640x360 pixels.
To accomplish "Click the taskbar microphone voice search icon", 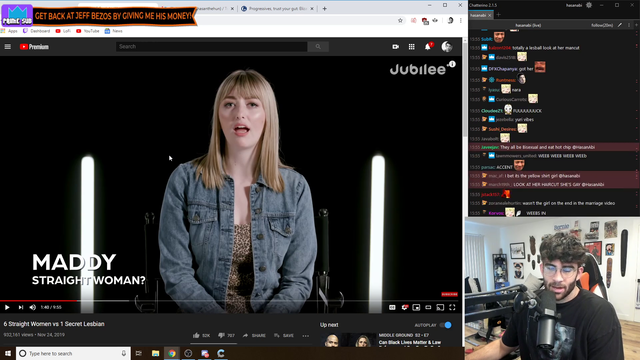I will point(124,353).
